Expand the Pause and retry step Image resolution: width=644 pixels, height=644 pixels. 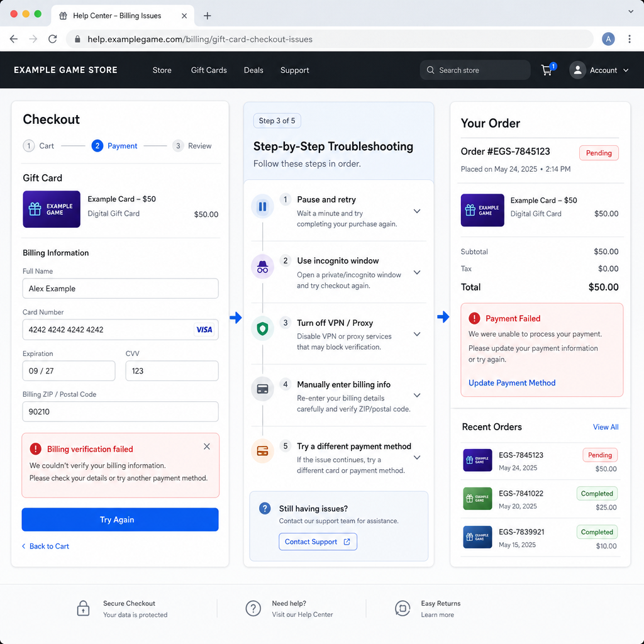tap(417, 211)
